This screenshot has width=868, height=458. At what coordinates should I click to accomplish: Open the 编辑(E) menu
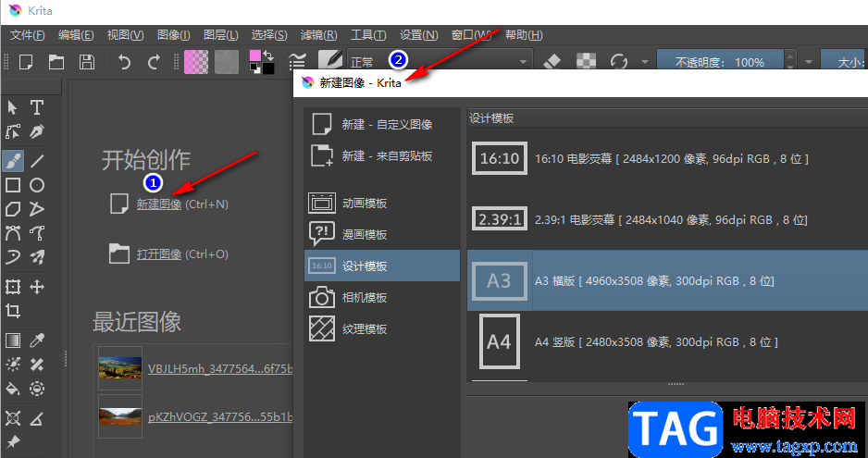click(76, 35)
